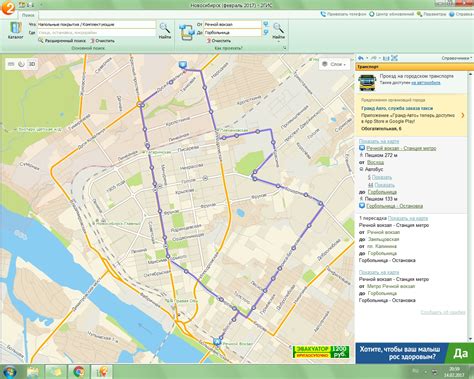Click 'Показать на карте' next to 1 пересадка
Viewport: 474px width, 379px height.
click(408, 218)
